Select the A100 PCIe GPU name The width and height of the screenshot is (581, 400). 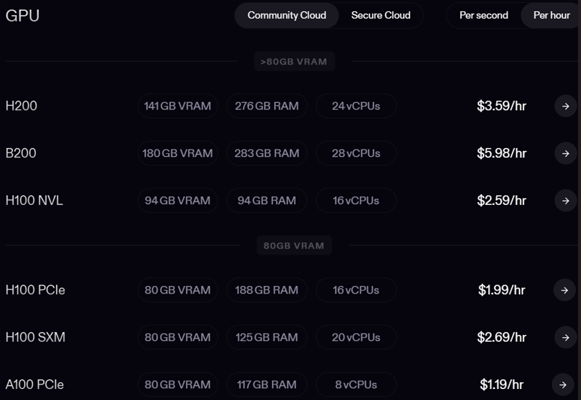point(34,385)
